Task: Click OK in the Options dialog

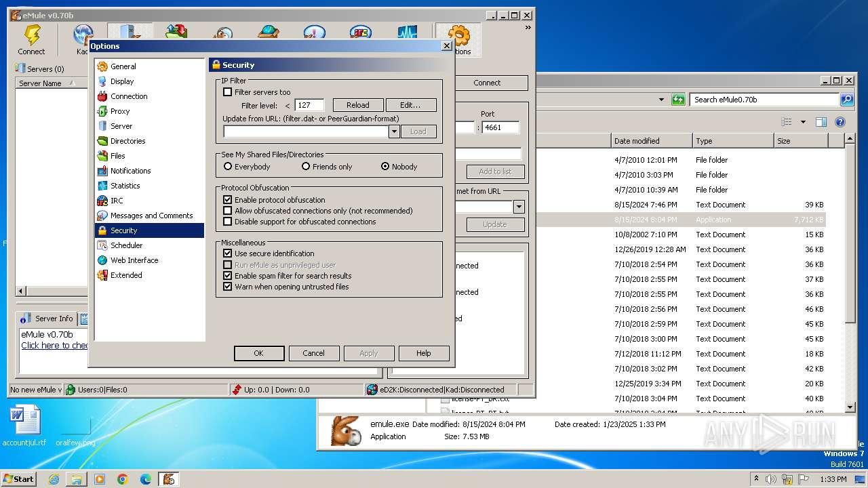Action: pos(258,353)
